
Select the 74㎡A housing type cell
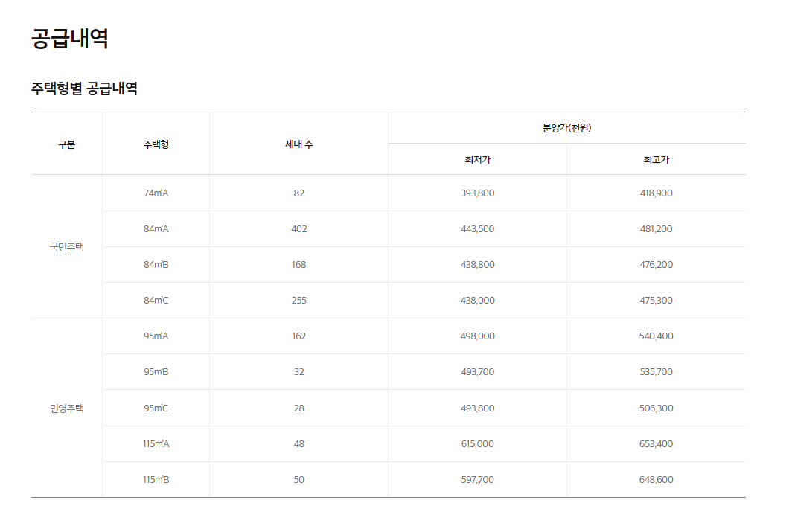tap(156, 193)
